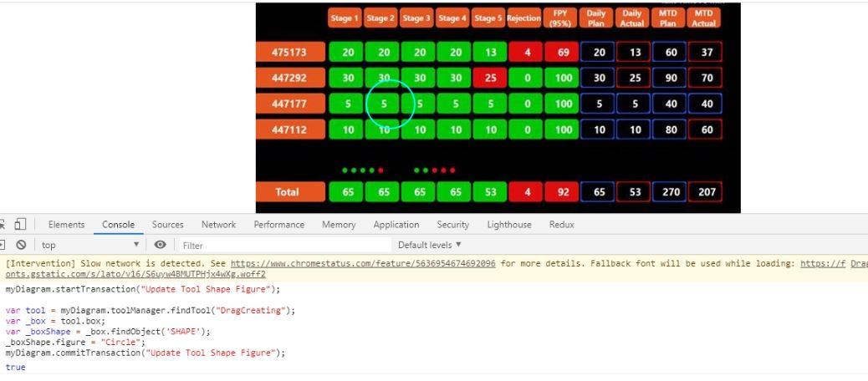Image resolution: width=868 pixels, height=381 pixels.
Task: Click the Stage 5 column header
Action: 488,18
